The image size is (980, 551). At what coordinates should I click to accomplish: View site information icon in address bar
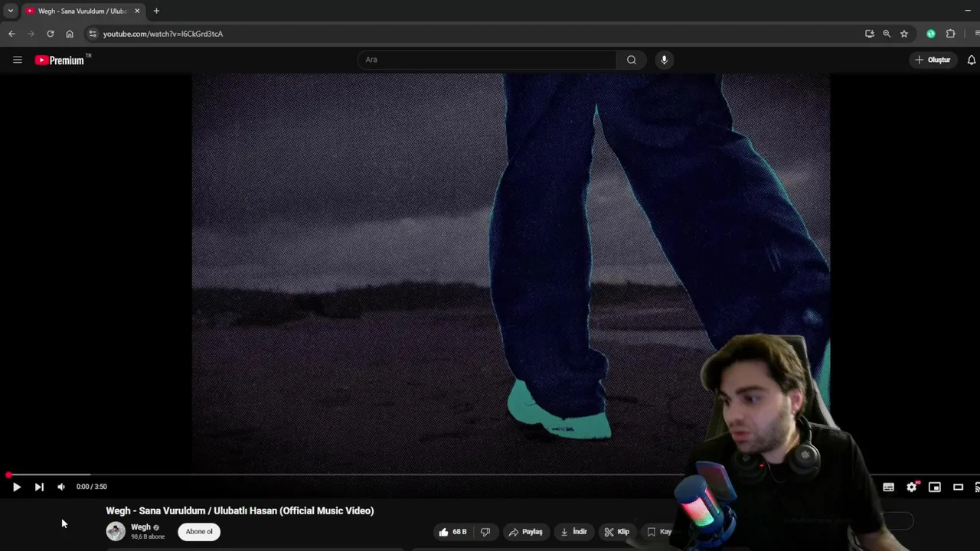click(93, 34)
